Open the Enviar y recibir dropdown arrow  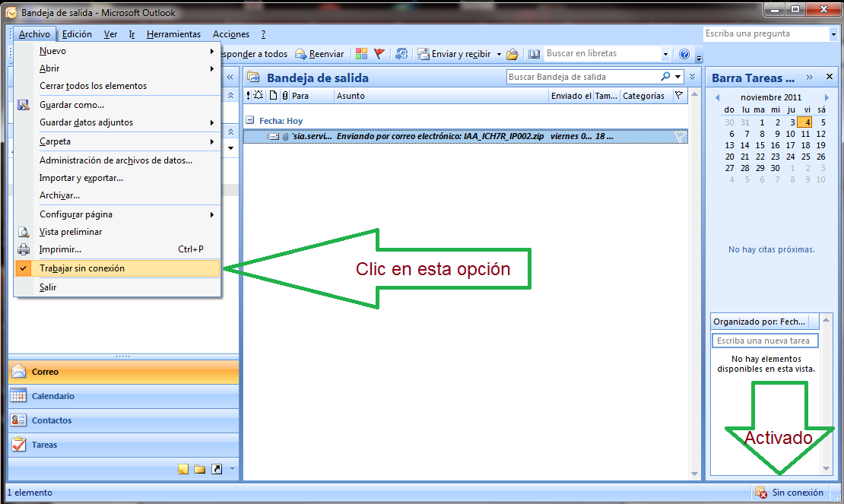[x=499, y=54]
